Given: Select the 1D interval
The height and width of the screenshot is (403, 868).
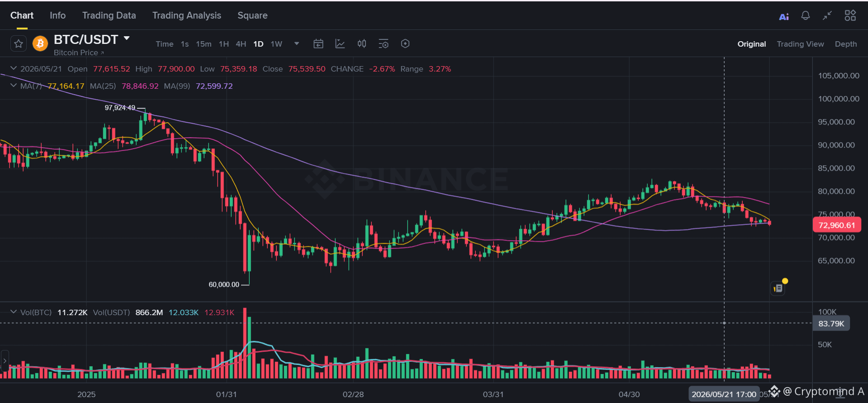Looking at the screenshot, I should 258,44.
